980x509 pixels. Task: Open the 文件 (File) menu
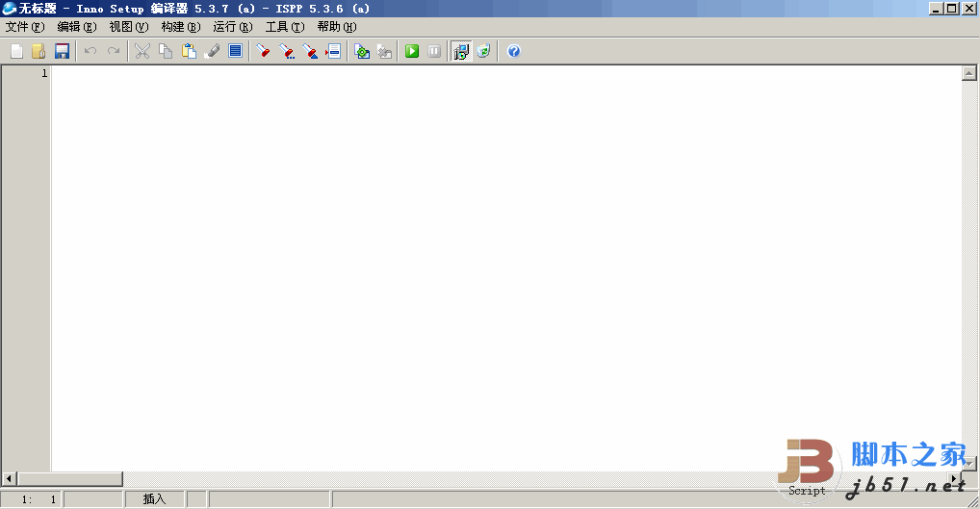pos(25,27)
